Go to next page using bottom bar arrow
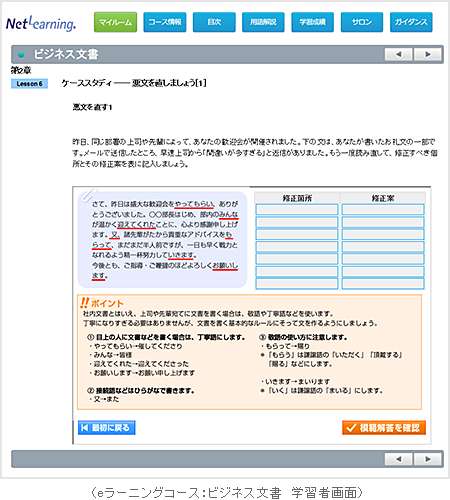The height and width of the screenshot is (500, 450). [x=428, y=459]
